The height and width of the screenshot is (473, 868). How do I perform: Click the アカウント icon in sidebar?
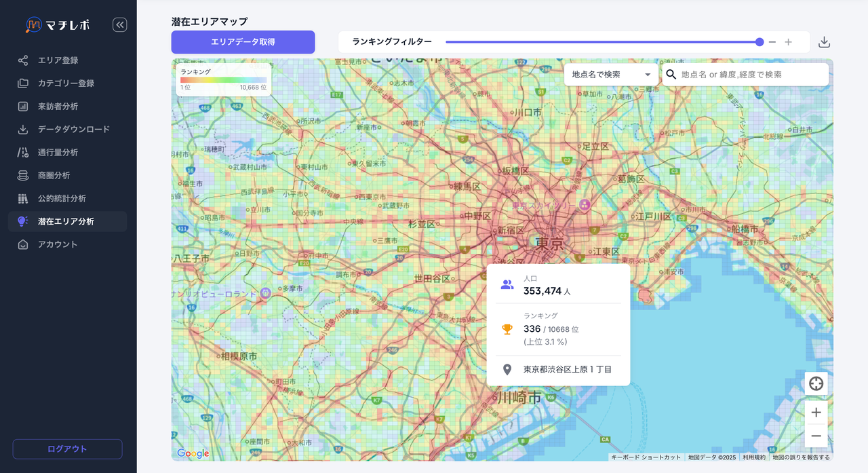[x=23, y=244]
